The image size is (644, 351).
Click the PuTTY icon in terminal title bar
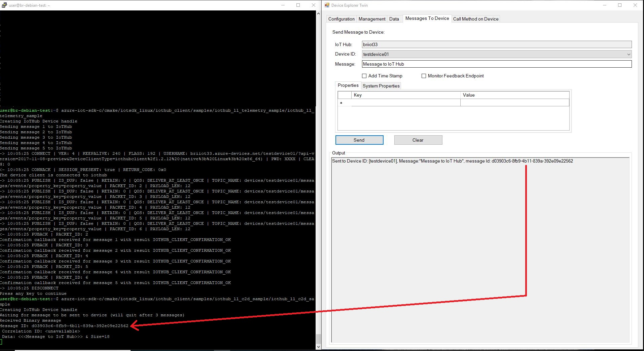click(4, 5)
